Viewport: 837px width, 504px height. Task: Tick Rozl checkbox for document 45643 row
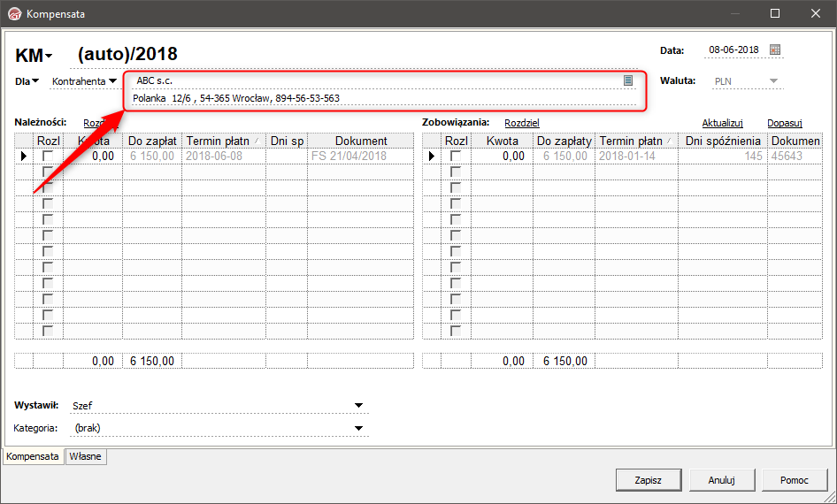tap(456, 156)
